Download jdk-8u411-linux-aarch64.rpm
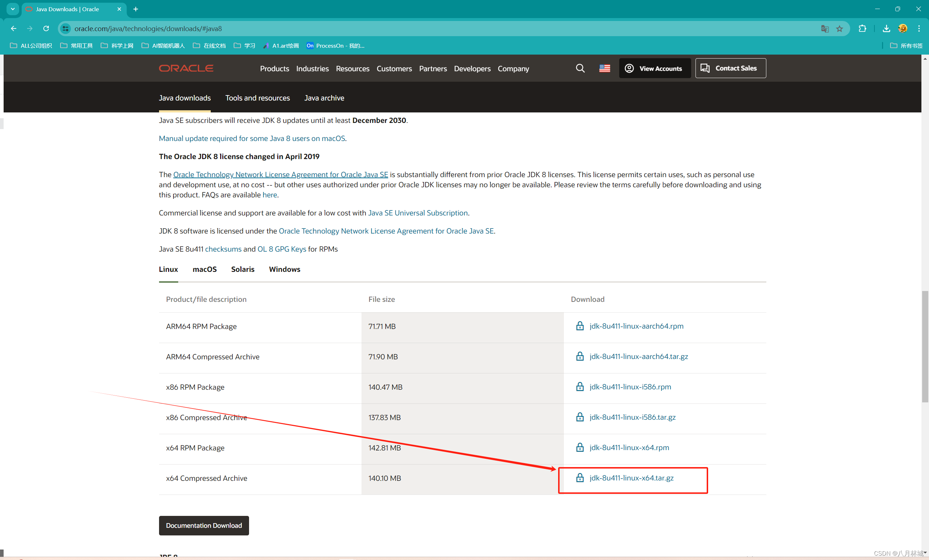This screenshot has height=560, width=929. [637, 326]
